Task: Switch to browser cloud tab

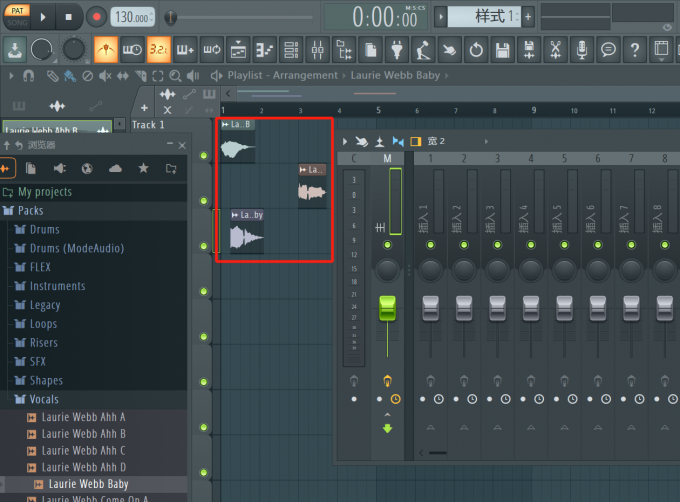Action: coord(115,168)
